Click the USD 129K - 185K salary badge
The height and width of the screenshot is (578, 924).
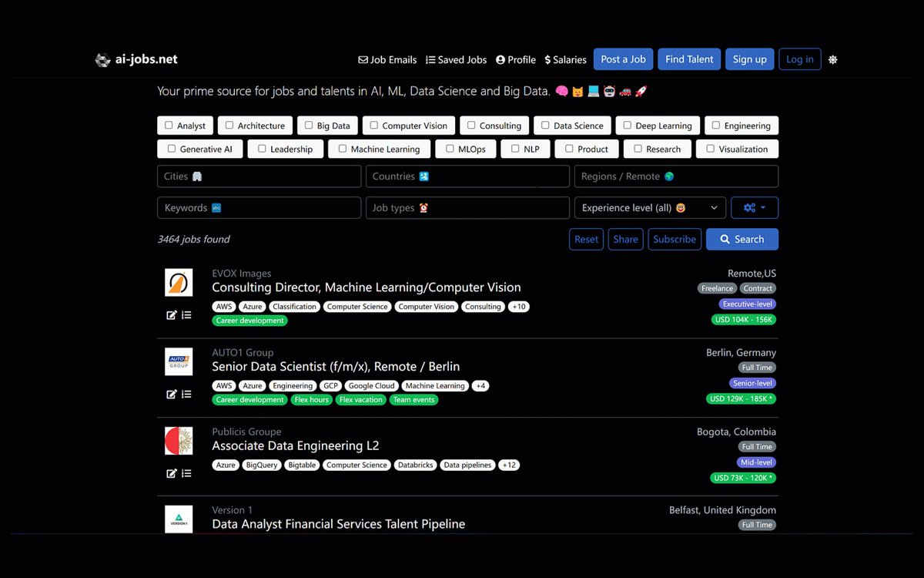pyautogui.click(x=742, y=399)
